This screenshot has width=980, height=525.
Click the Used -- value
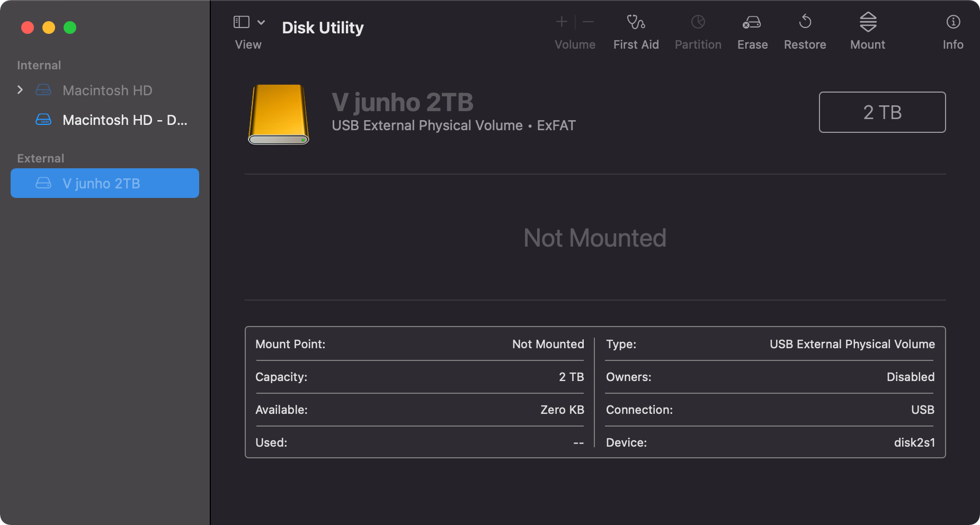(578, 443)
